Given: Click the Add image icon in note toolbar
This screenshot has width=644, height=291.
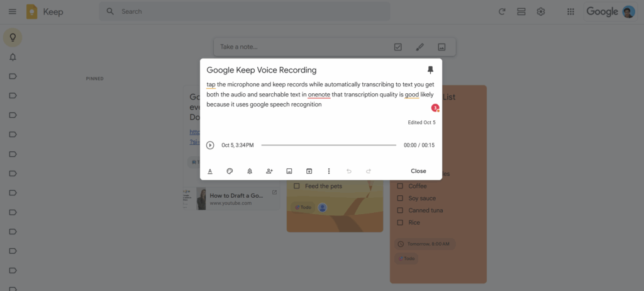Looking at the screenshot, I should click(289, 171).
